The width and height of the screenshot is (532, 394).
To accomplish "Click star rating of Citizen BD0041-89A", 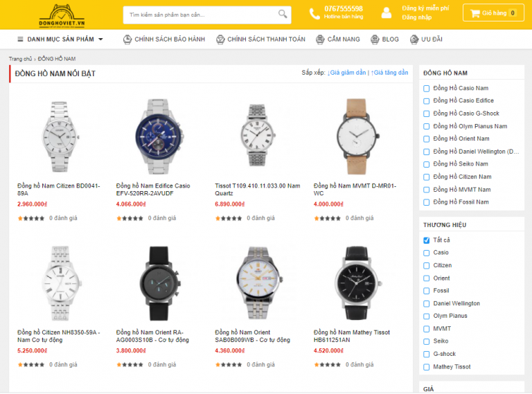I will 31,218.
